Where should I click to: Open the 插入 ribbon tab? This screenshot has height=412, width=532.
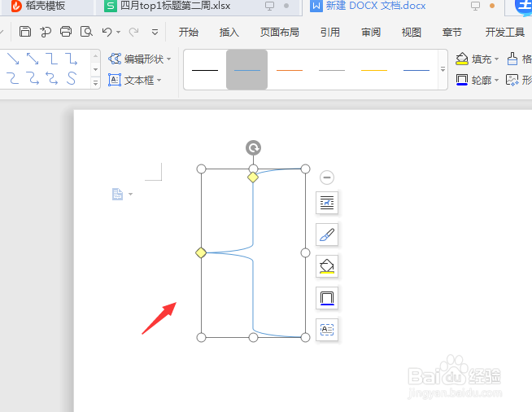coord(229,33)
